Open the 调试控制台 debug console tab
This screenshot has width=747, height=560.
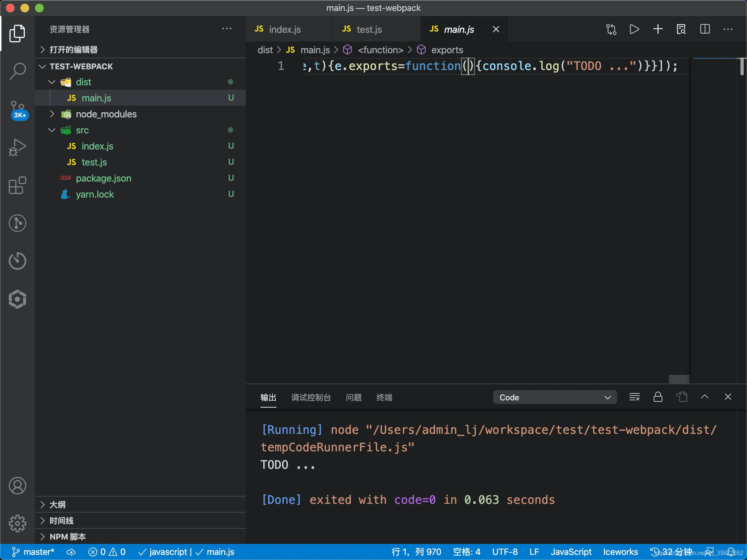tap(311, 397)
